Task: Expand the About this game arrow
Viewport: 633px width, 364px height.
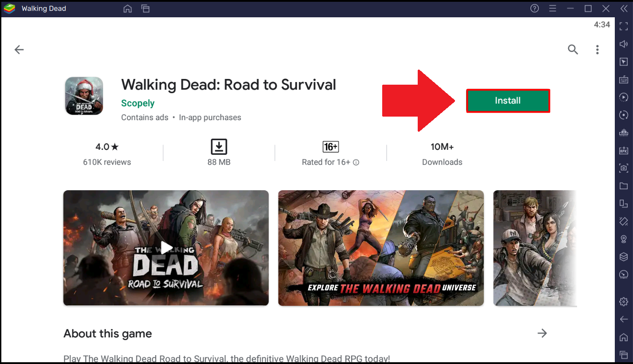Action: 542,333
